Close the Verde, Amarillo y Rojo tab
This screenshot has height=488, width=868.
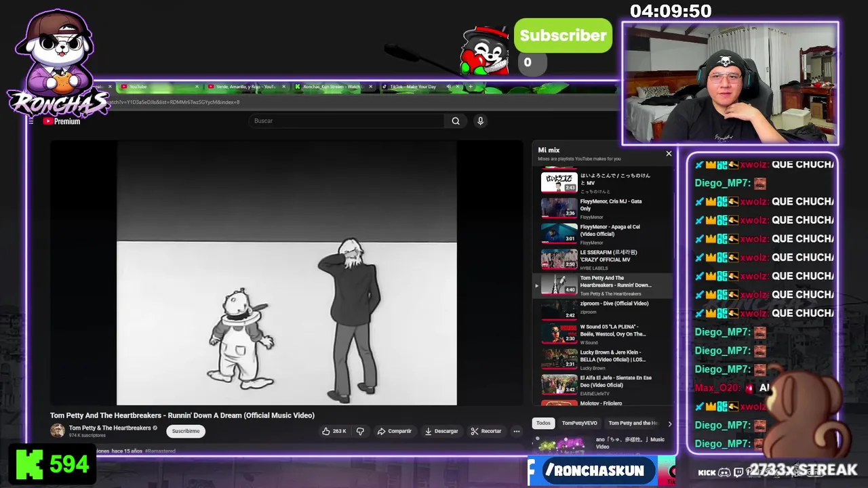pyautogui.click(x=283, y=87)
